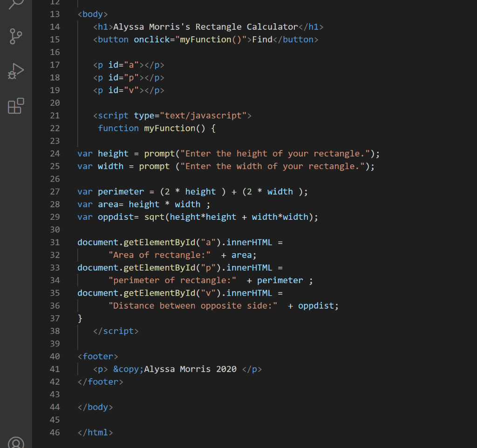Click "Enter the width of your rectangle." string
Screen dimensions: 477x448
pos(272,166)
